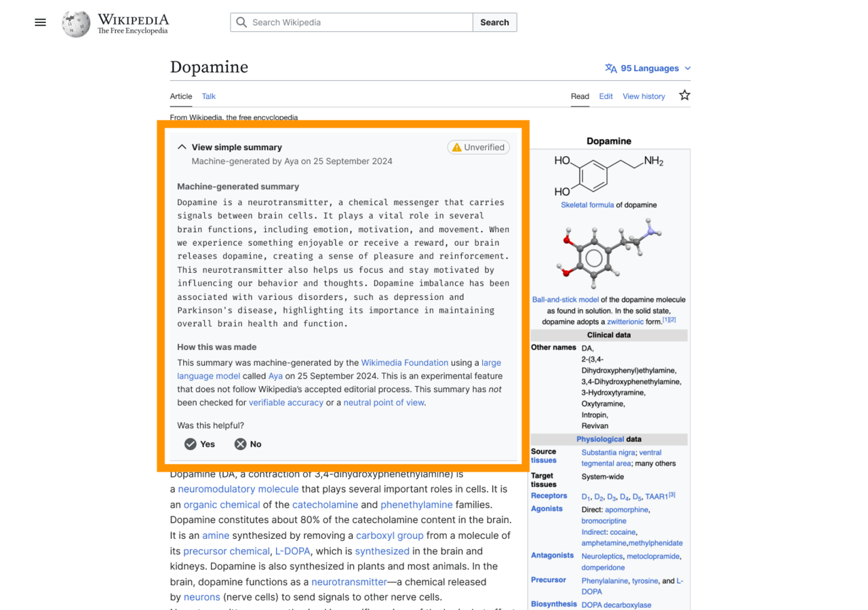Image resolution: width=868 pixels, height=610 pixels.
Task: Open the Antagonists infobox link
Action: (553, 556)
